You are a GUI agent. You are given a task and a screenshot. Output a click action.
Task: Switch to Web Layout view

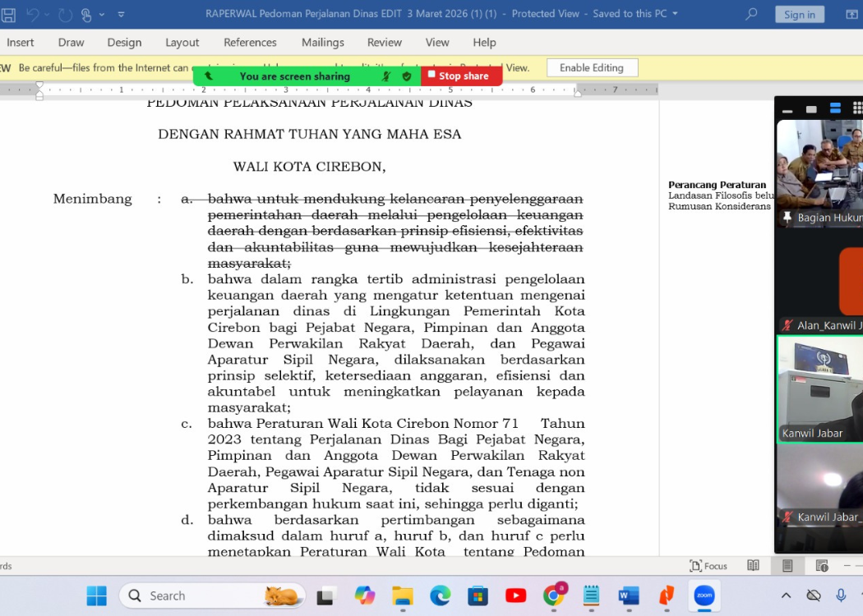822,566
